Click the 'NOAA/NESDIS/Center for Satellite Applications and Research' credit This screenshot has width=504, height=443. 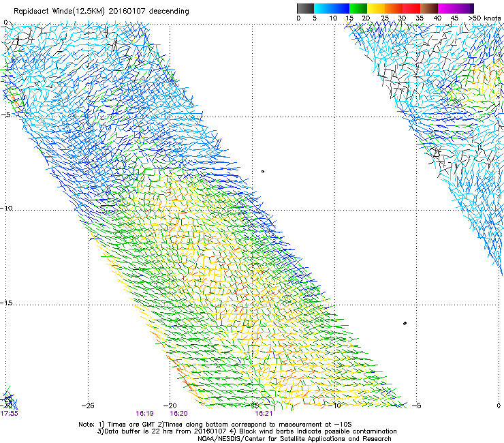[x=294, y=439]
